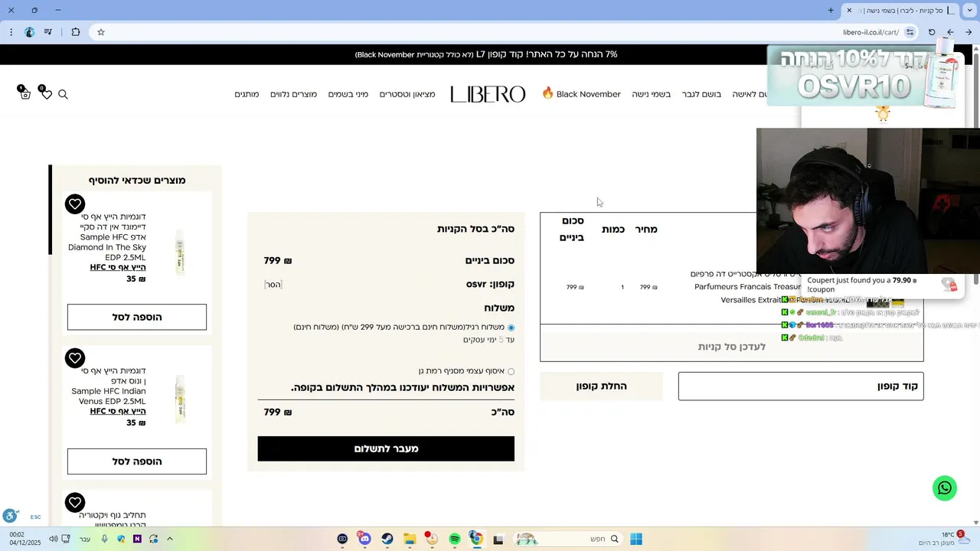The height and width of the screenshot is (551, 980).
Task: Click לעדכן סל קניות update cart button
Action: [x=731, y=347]
